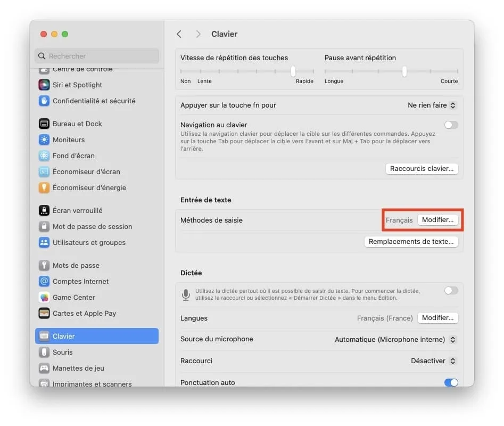This screenshot has height=426, width=504.
Task: Click the Moniteurs sidebar icon
Action: point(44,140)
